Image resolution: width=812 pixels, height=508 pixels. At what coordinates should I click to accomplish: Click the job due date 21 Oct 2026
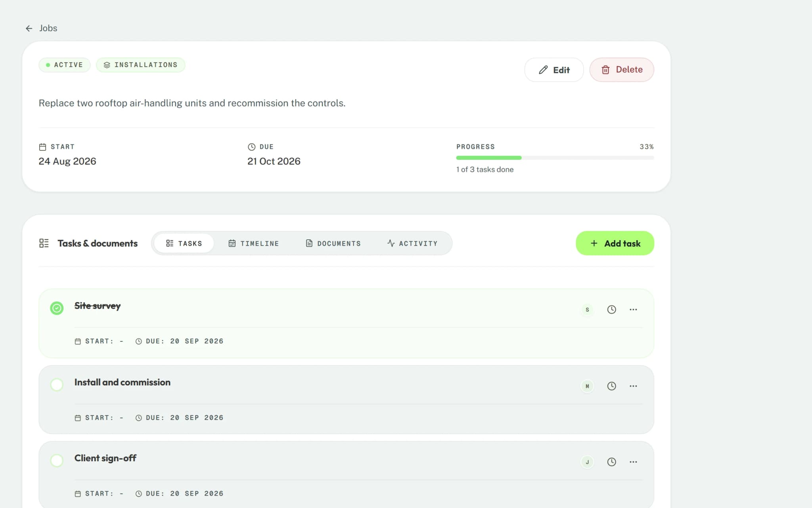point(274,161)
